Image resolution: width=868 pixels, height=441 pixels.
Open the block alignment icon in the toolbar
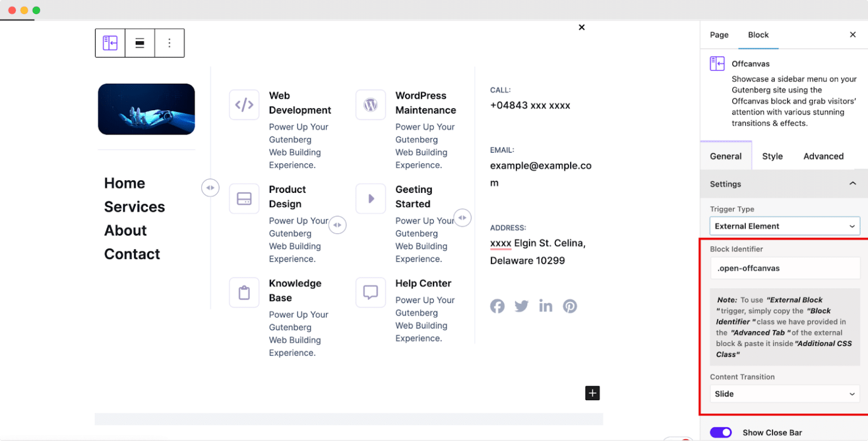point(140,43)
